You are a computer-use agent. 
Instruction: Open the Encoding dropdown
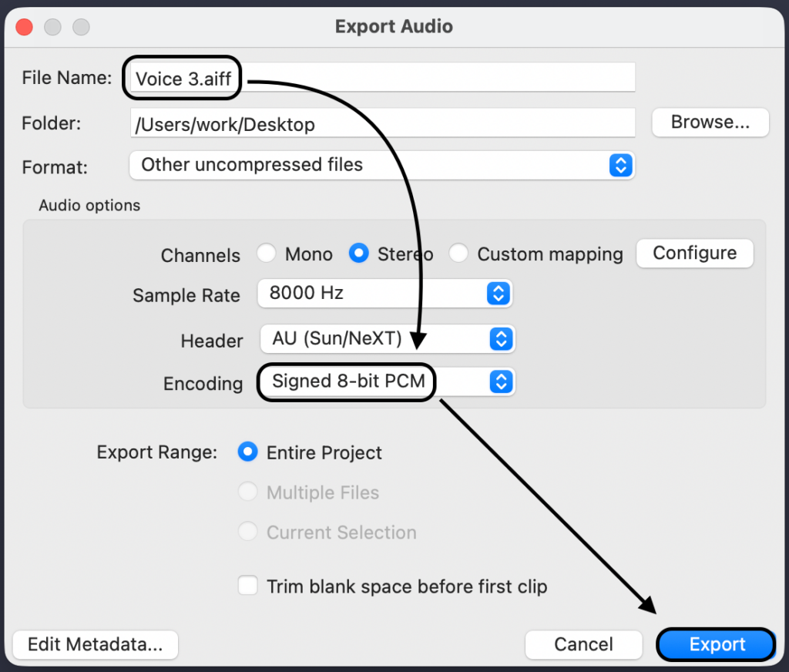(x=385, y=381)
